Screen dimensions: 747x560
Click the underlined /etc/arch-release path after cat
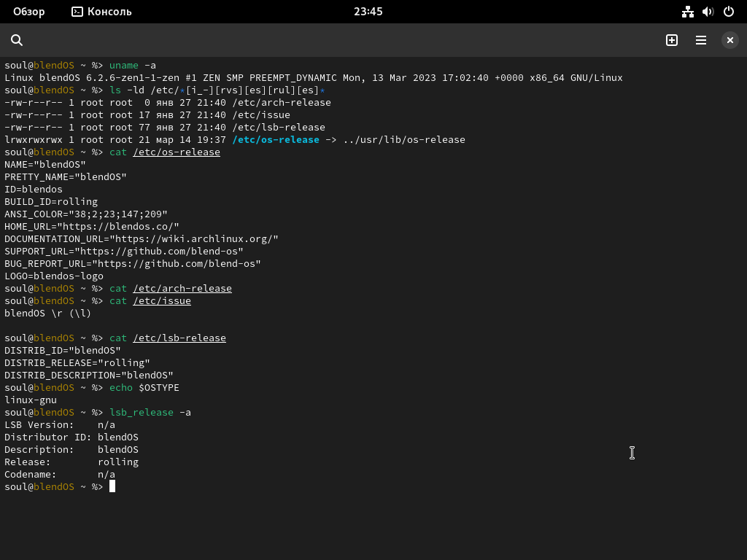pyautogui.click(x=182, y=288)
